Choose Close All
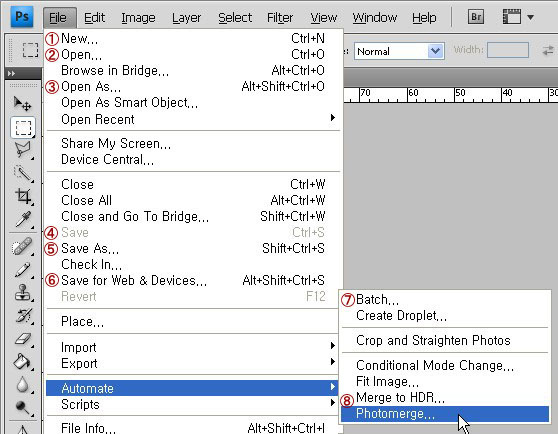 [193, 200]
